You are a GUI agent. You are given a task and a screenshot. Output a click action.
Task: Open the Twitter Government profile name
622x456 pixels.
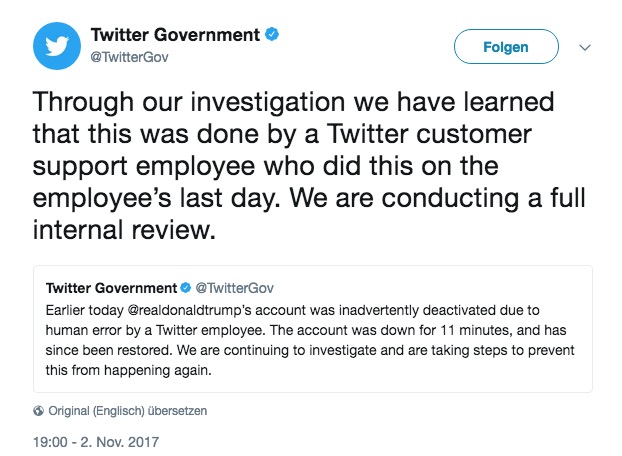pos(175,35)
